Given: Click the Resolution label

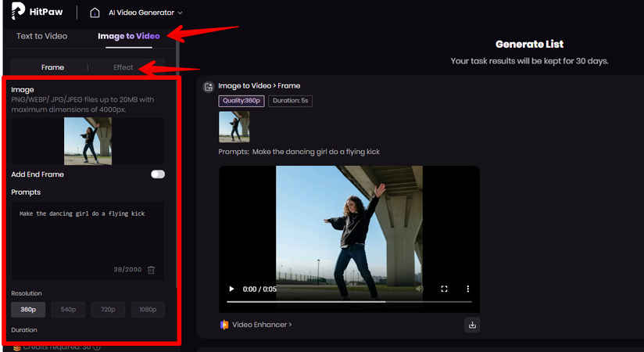Looking at the screenshot, I should pos(27,293).
